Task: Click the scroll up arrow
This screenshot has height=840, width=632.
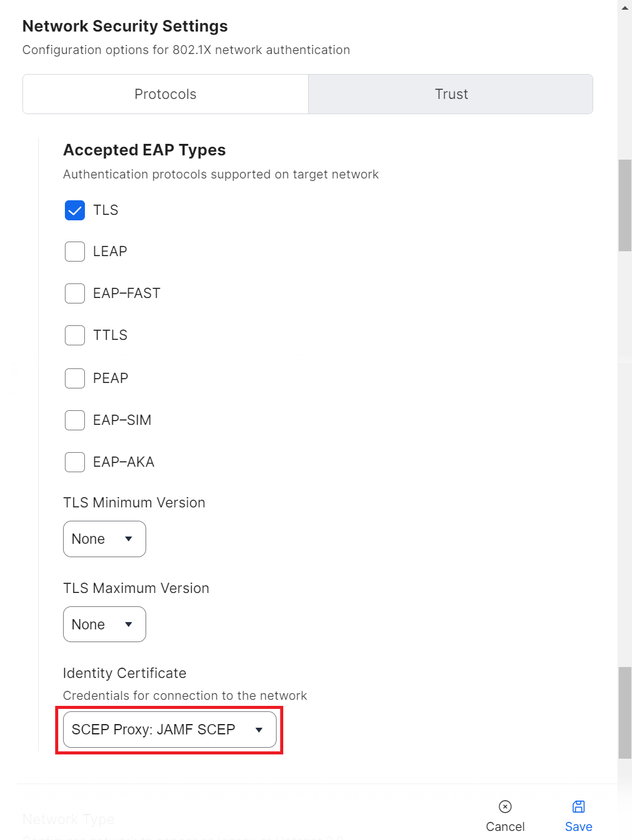Action: click(625, 8)
